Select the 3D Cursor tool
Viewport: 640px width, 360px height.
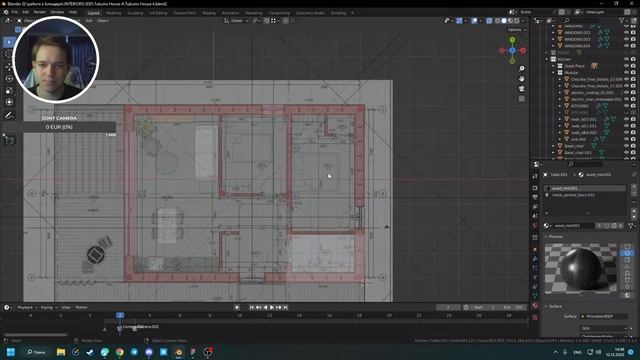point(9,54)
